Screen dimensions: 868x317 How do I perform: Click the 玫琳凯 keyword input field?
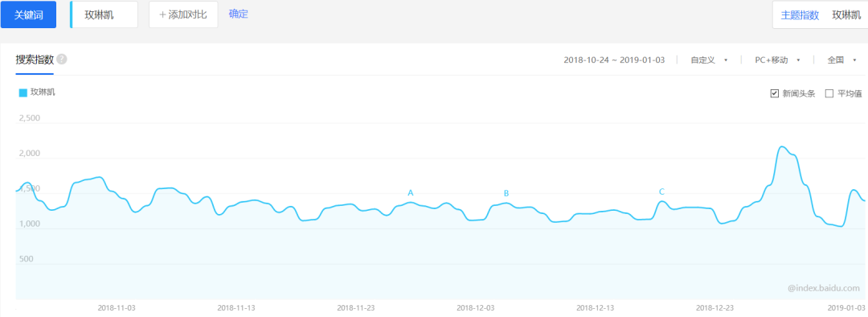click(104, 14)
